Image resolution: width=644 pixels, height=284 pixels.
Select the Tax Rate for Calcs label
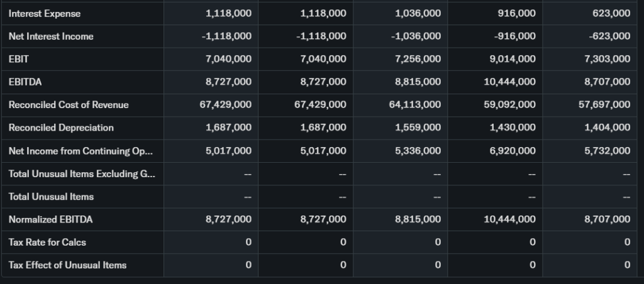tap(47, 242)
